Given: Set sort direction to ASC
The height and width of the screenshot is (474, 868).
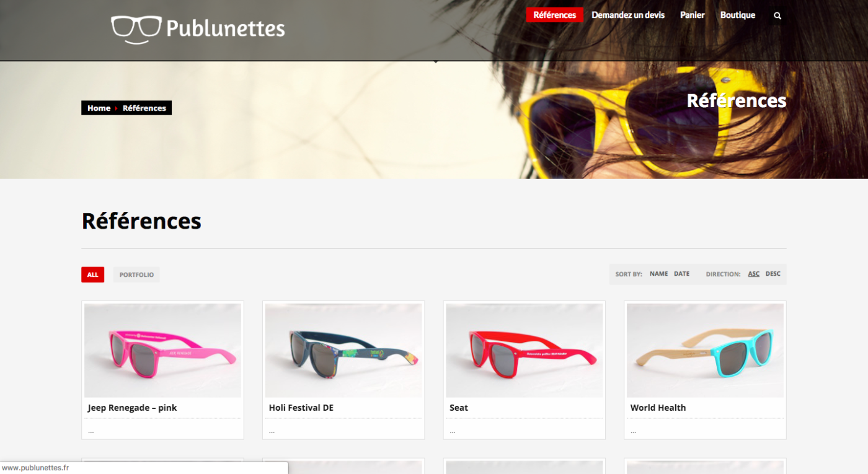Looking at the screenshot, I should (753, 274).
